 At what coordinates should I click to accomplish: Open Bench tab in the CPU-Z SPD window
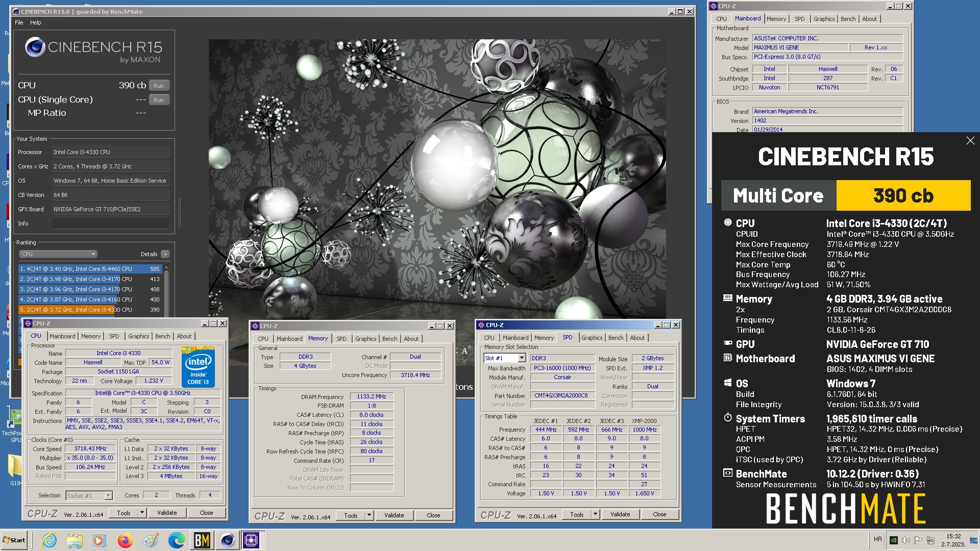click(x=616, y=338)
